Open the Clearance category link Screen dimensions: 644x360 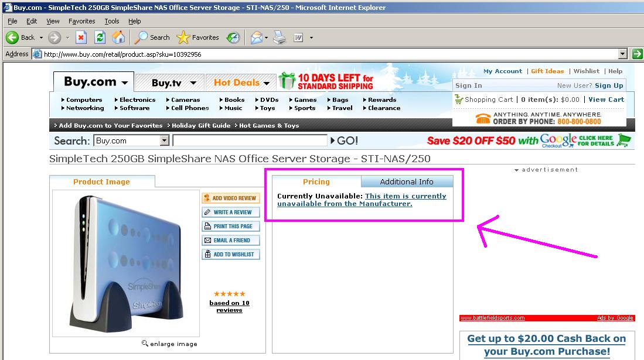[x=384, y=108]
